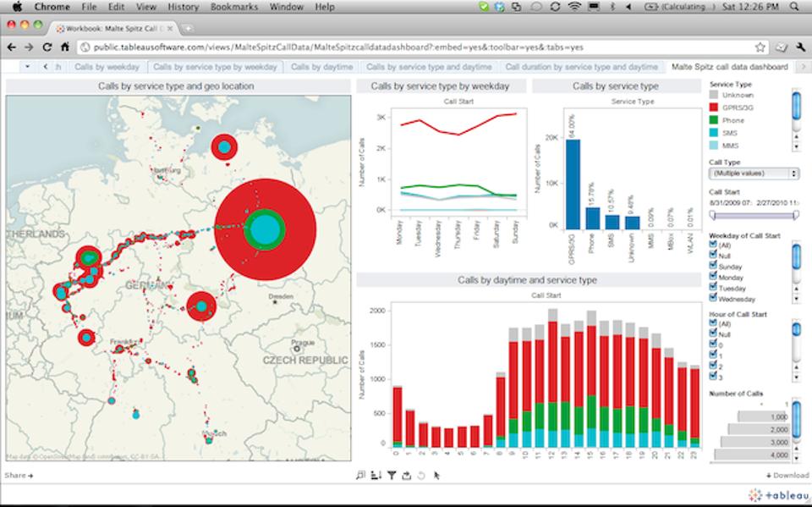Click the volume menu bar icon
The height and width of the screenshot is (507, 812).
point(629,7)
